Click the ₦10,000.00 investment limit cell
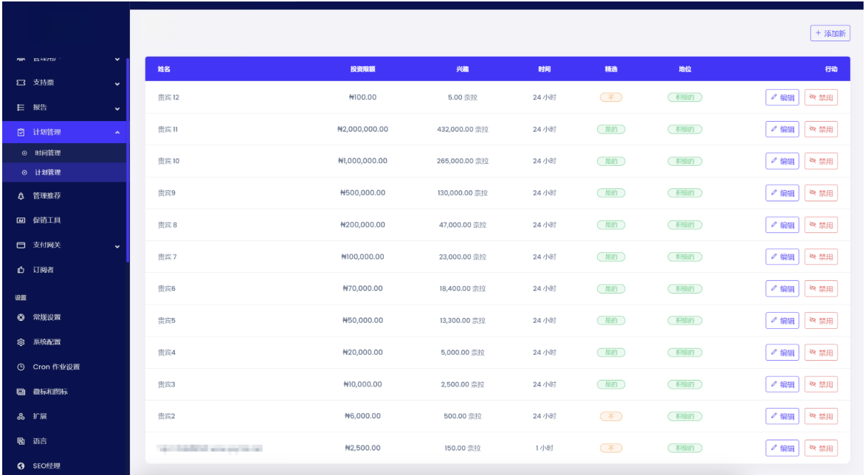Image resolution: width=868 pixels, height=475 pixels. tap(362, 384)
